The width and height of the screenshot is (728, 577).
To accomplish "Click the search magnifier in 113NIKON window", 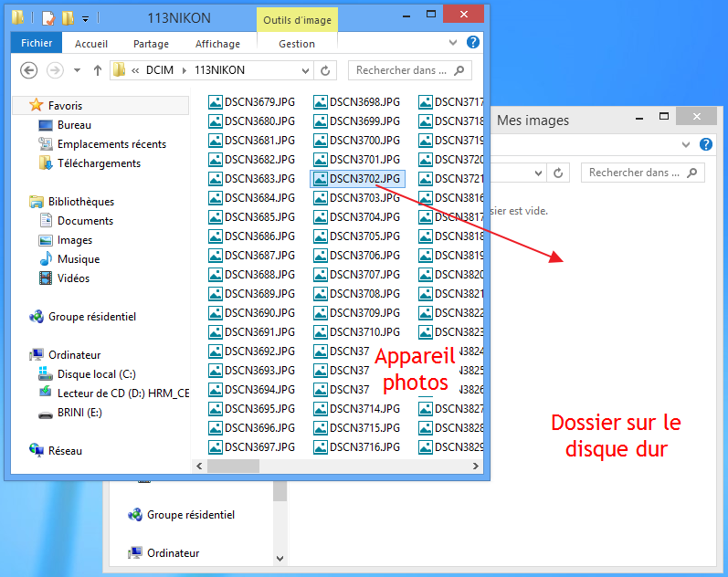I will click(x=459, y=70).
